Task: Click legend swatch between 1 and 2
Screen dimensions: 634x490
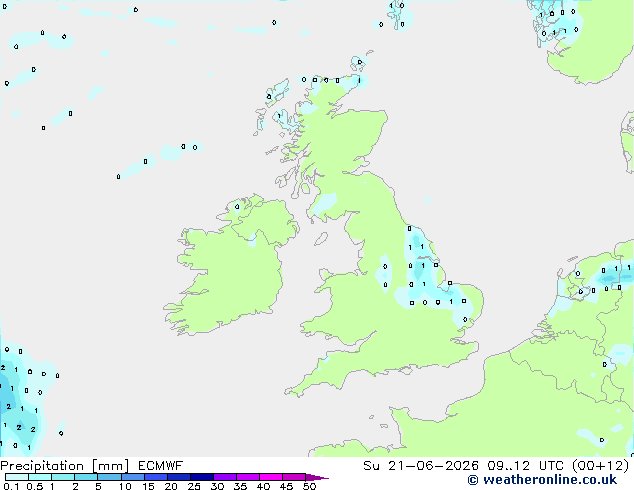Action: 63,477
